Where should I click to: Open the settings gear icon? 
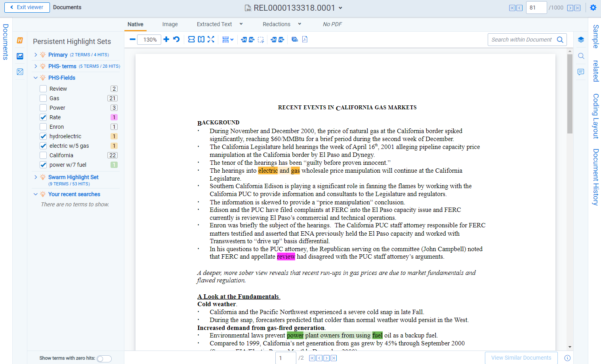click(x=593, y=8)
